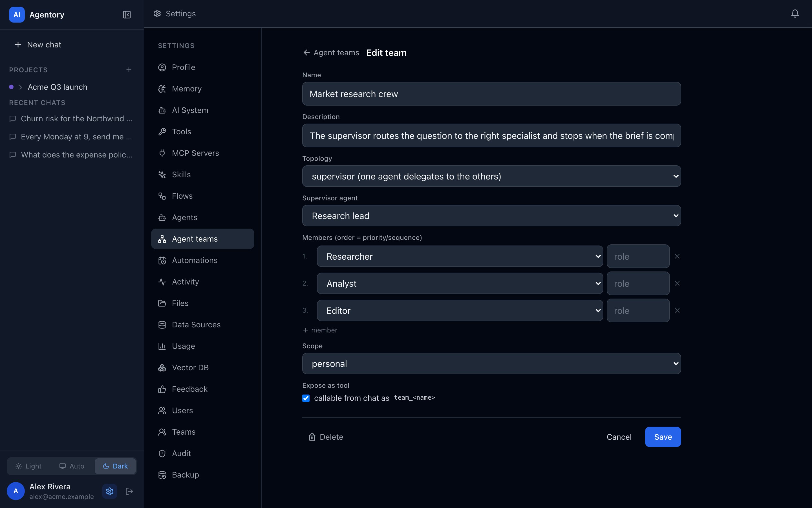Image resolution: width=812 pixels, height=508 pixels.
Task: Open the Every Monday at 9 chat
Action: (72, 137)
